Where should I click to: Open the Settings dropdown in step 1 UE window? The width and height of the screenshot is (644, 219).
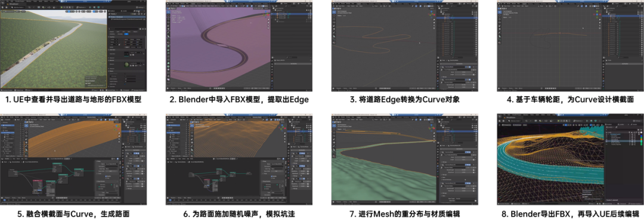pyautogui.click(x=140, y=7)
